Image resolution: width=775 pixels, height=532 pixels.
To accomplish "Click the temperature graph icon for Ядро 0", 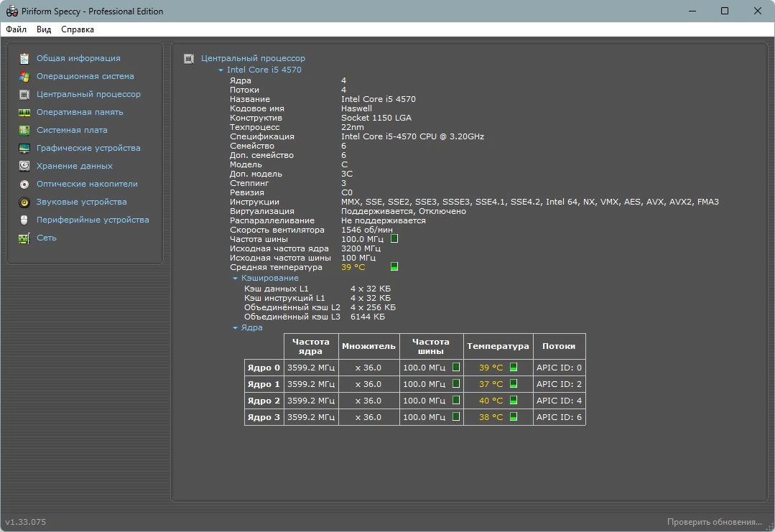I will click(x=514, y=367).
